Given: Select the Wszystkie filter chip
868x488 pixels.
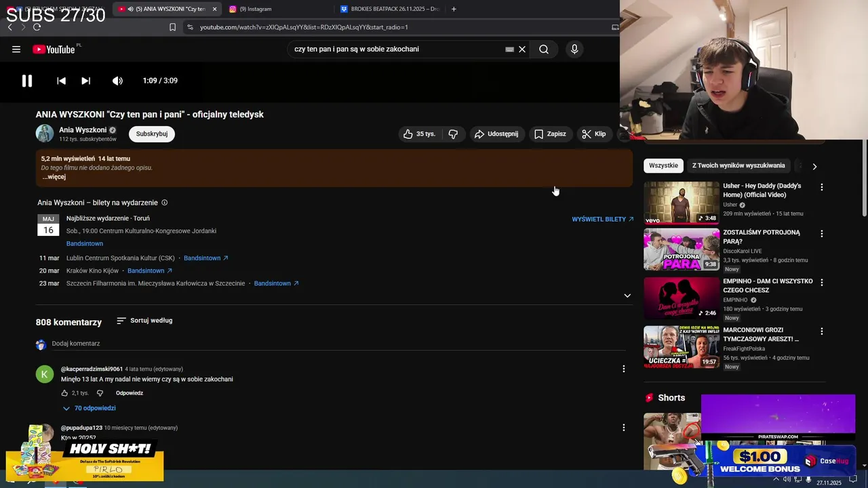Looking at the screenshot, I should tap(663, 165).
